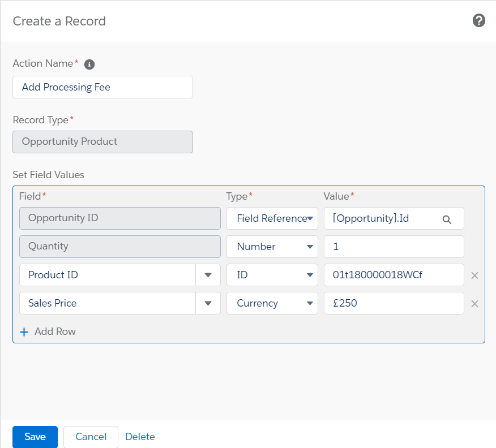Edit the Product ID value 01t180000018WCf

(394, 275)
